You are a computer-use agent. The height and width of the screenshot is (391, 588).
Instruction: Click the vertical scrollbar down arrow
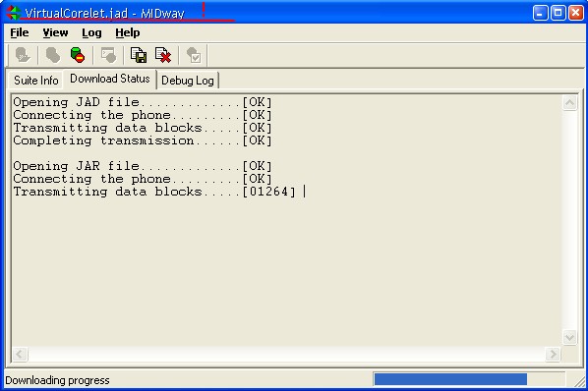(x=569, y=337)
